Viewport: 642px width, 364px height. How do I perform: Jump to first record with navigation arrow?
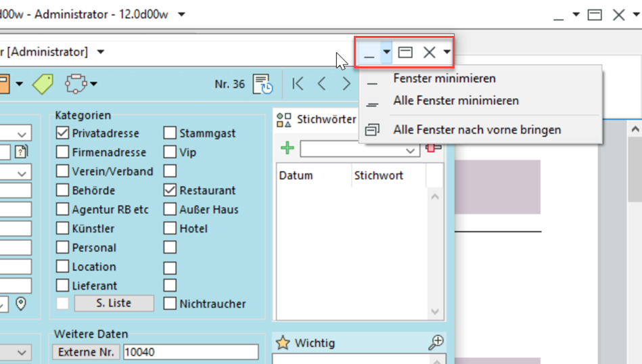[x=298, y=84]
